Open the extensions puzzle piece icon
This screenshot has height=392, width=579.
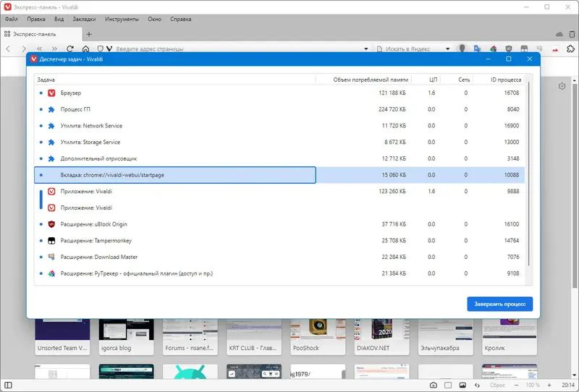coord(570,48)
